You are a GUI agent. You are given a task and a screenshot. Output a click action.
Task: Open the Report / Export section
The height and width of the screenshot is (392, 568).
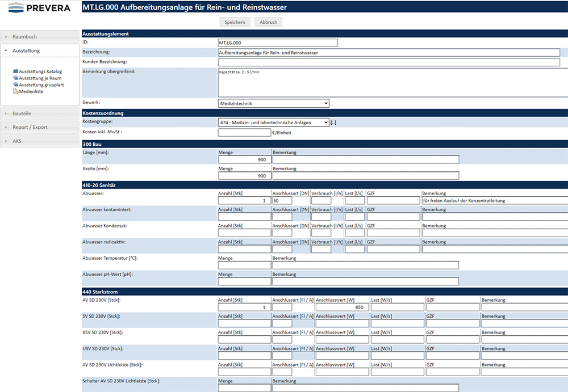click(x=40, y=127)
